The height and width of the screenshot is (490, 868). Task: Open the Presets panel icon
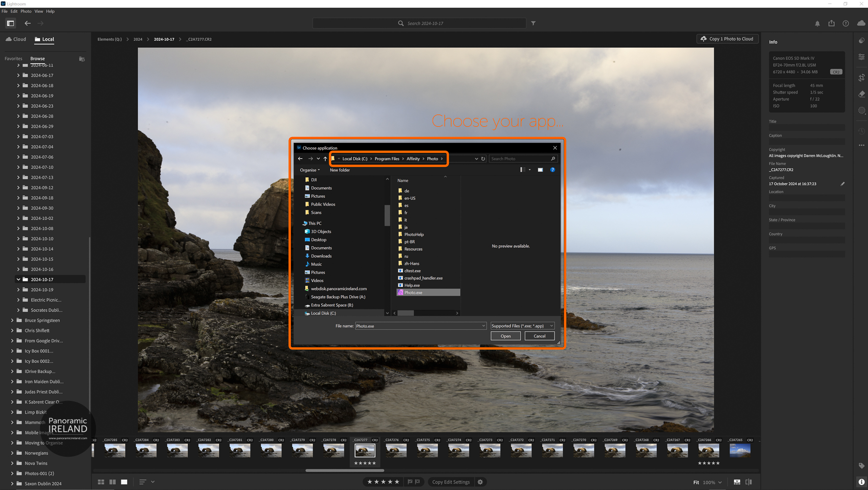tap(862, 41)
